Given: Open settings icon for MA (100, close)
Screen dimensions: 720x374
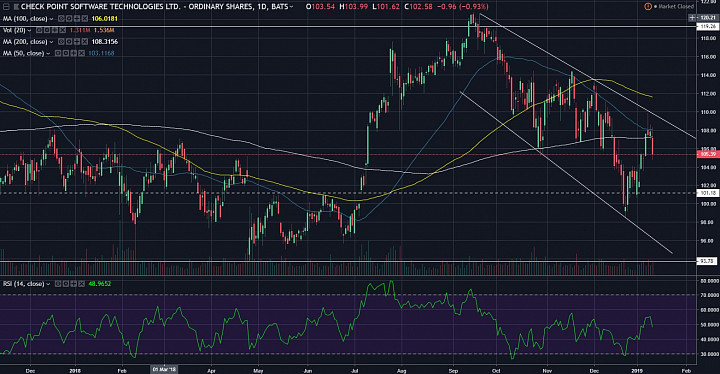Looking at the screenshot, I should 69,19.
